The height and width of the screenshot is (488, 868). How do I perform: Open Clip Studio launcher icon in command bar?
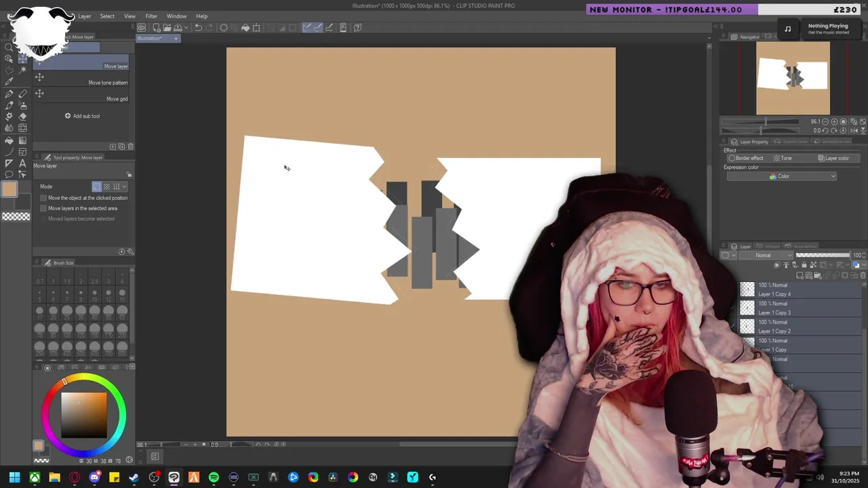pos(142,28)
